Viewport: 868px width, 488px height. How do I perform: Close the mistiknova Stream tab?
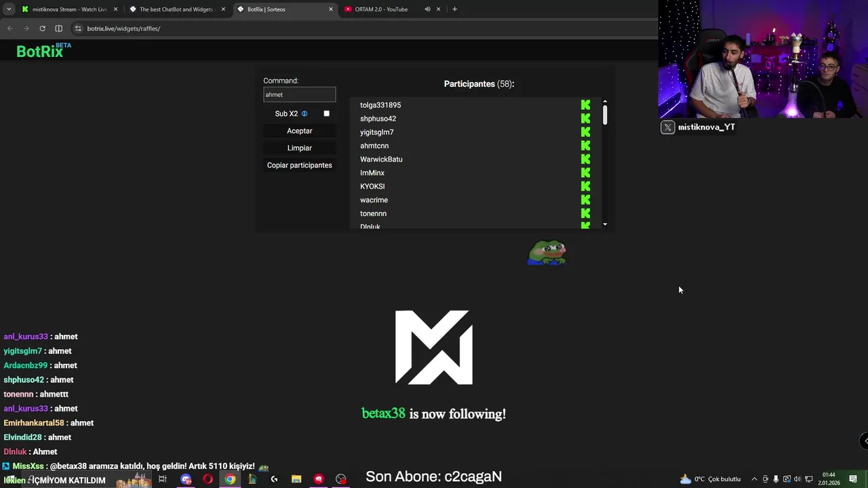point(116,9)
